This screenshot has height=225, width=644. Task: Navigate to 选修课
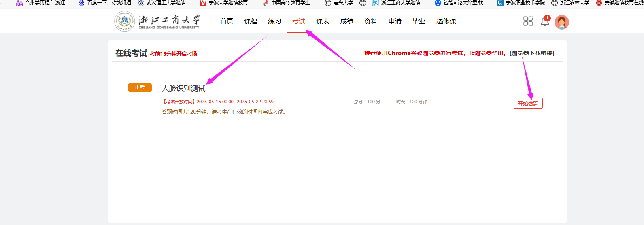tap(446, 21)
